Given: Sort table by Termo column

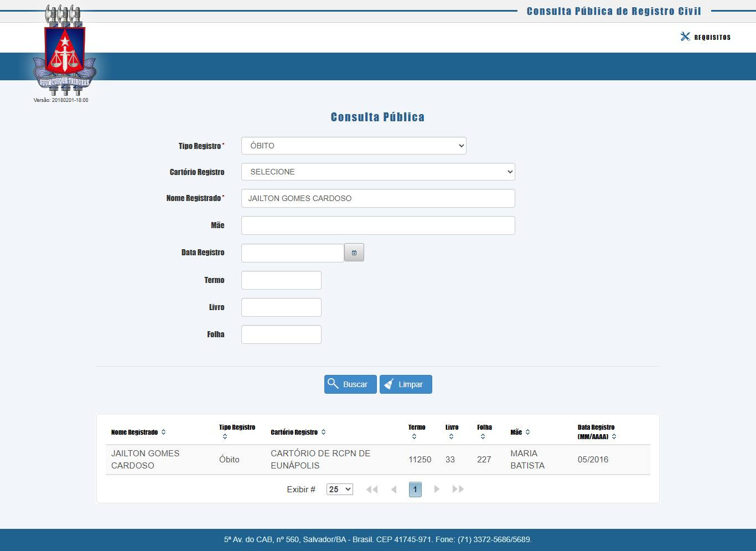Looking at the screenshot, I should tap(414, 437).
